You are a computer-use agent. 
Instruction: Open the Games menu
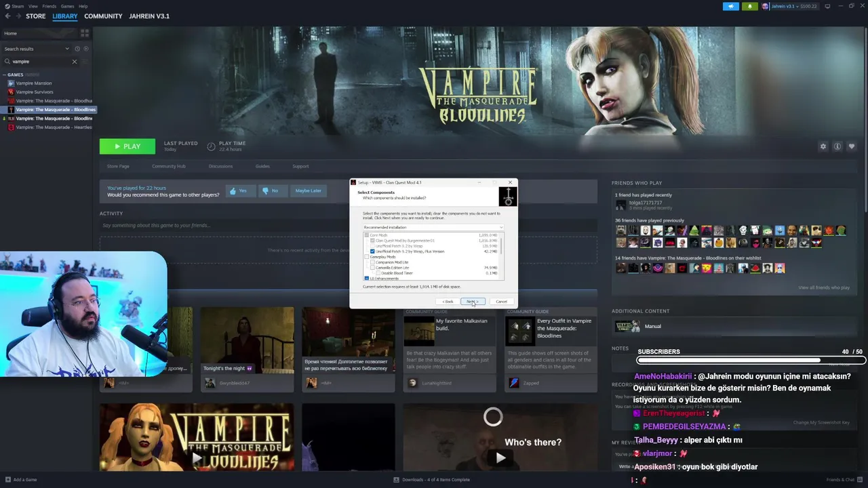[x=68, y=6]
